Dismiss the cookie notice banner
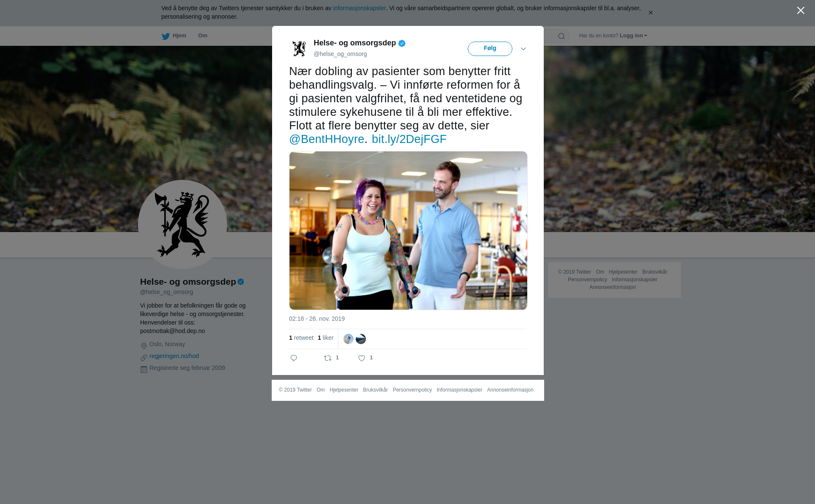The width and height of the screenshot is (815, 504). [x=650, y=13]
